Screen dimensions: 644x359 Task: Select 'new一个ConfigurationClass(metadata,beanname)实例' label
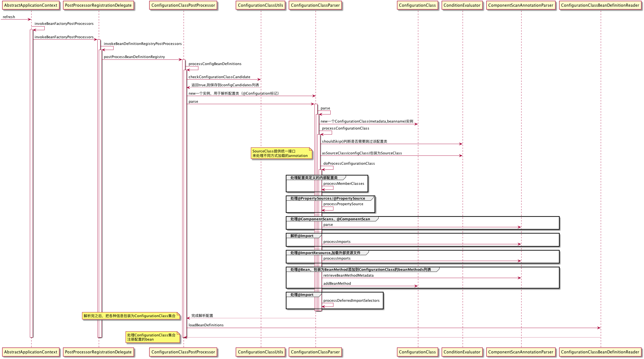[367, 121]
